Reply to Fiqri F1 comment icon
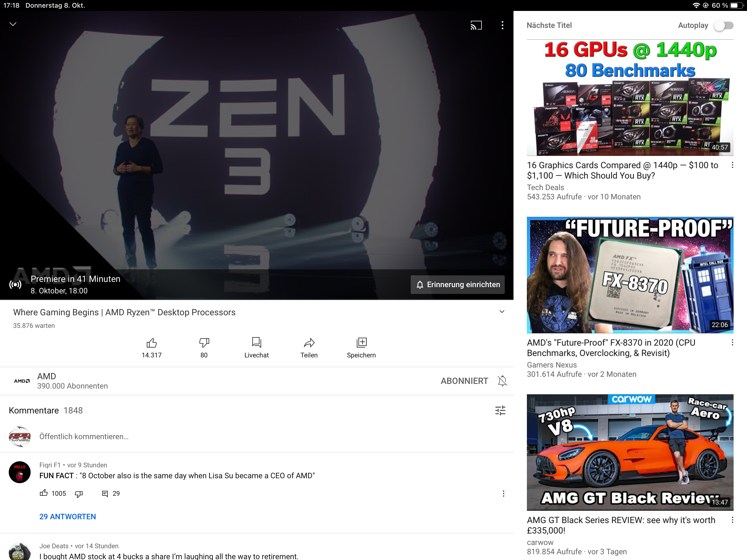This screenshot has width=747, height=560. pyautogui.click(x=105, y=494)
